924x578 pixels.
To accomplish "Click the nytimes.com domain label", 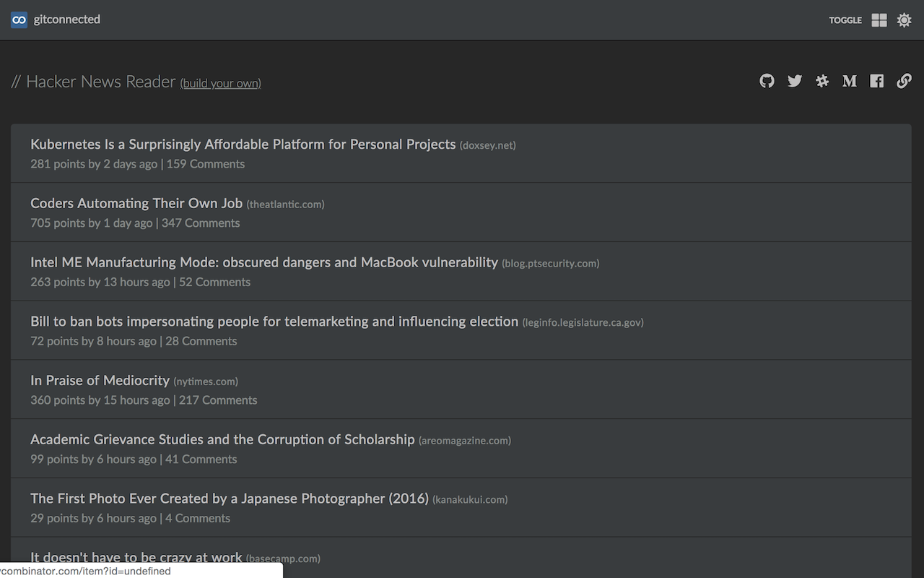I will 206,381.
